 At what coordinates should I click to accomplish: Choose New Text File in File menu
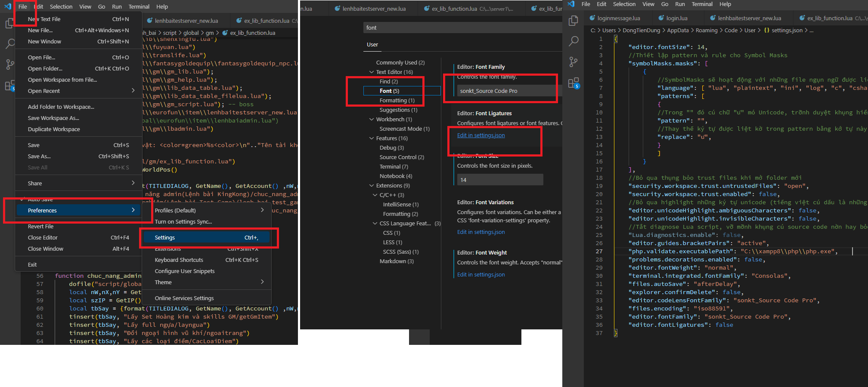[78, 19]
